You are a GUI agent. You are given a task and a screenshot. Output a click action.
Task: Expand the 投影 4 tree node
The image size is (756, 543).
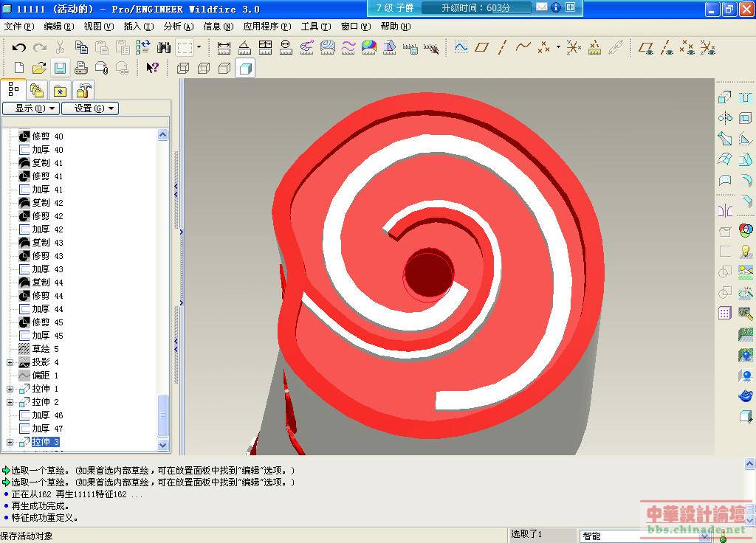tap(10, 362)
